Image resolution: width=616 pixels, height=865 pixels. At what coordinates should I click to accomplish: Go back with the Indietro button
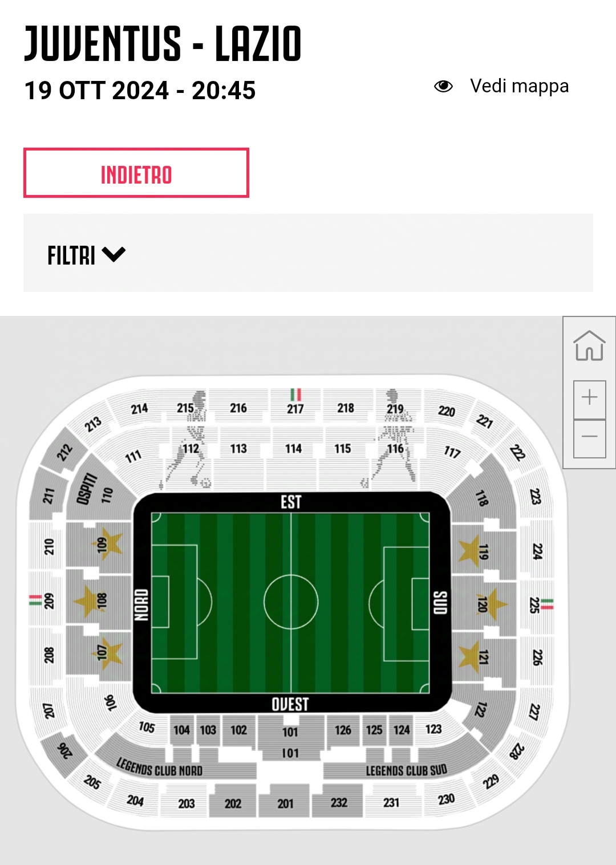tap(136, 173)
